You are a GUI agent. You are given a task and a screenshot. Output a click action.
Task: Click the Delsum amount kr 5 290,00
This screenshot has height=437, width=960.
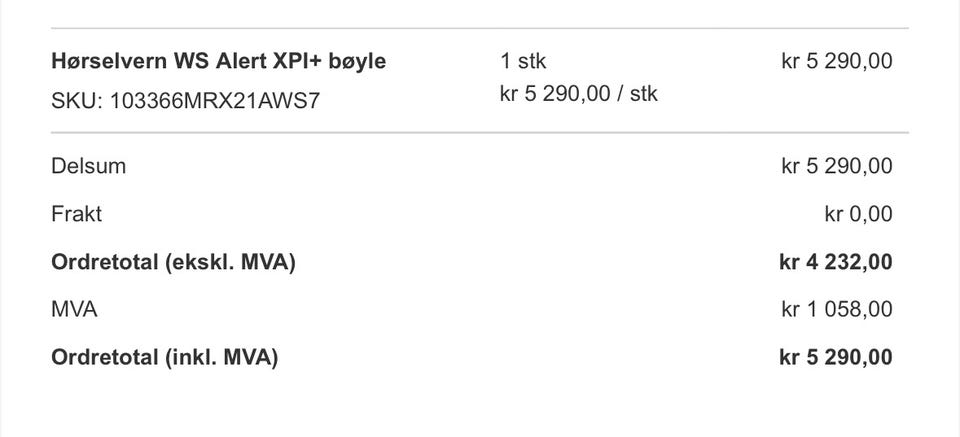point(837,166)
